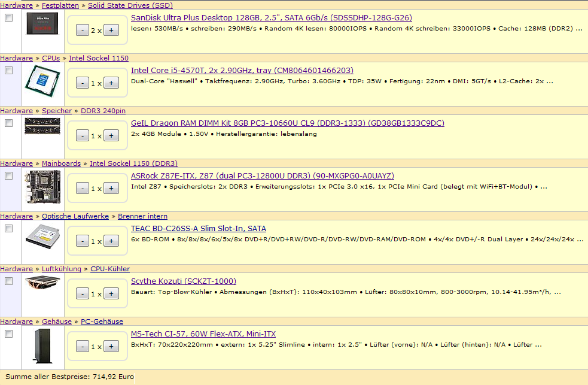588x385 pixels.
Task: Add one more Intel Core i5 with plus
Action: click(x=111, y=83)
